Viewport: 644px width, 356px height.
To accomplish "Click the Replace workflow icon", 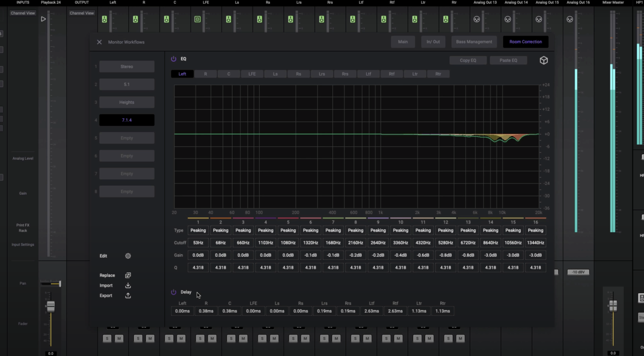I will (x=128, y=275).
